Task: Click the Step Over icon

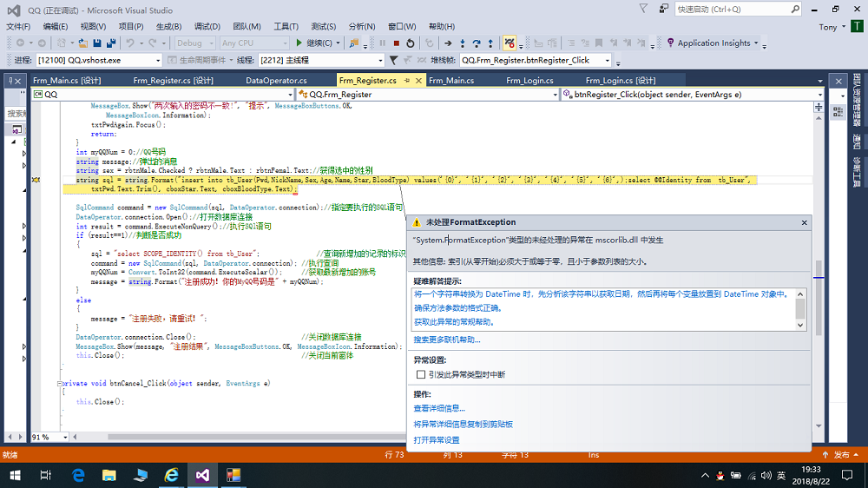Action: (477, 43)
